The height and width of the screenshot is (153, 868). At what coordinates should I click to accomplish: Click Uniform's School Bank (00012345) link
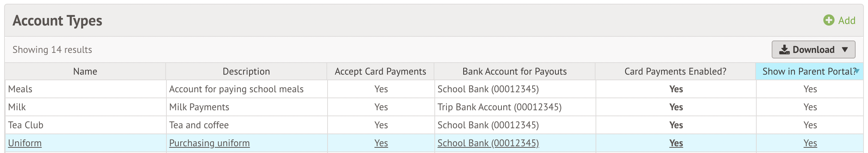pos(488,143)
